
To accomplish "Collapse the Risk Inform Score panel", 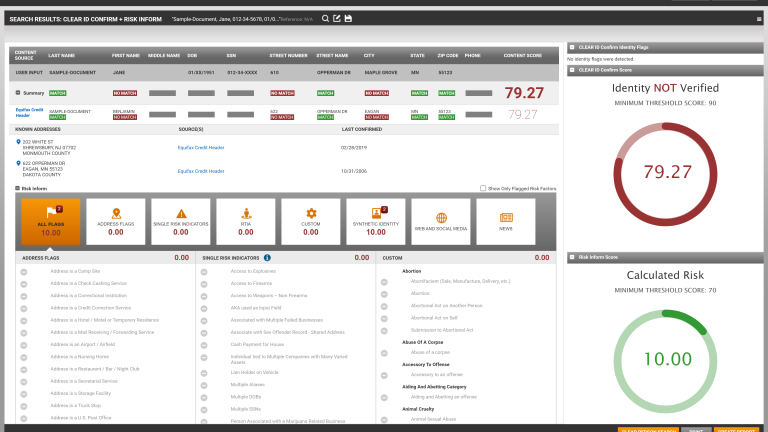I will (x=573, y=257).
